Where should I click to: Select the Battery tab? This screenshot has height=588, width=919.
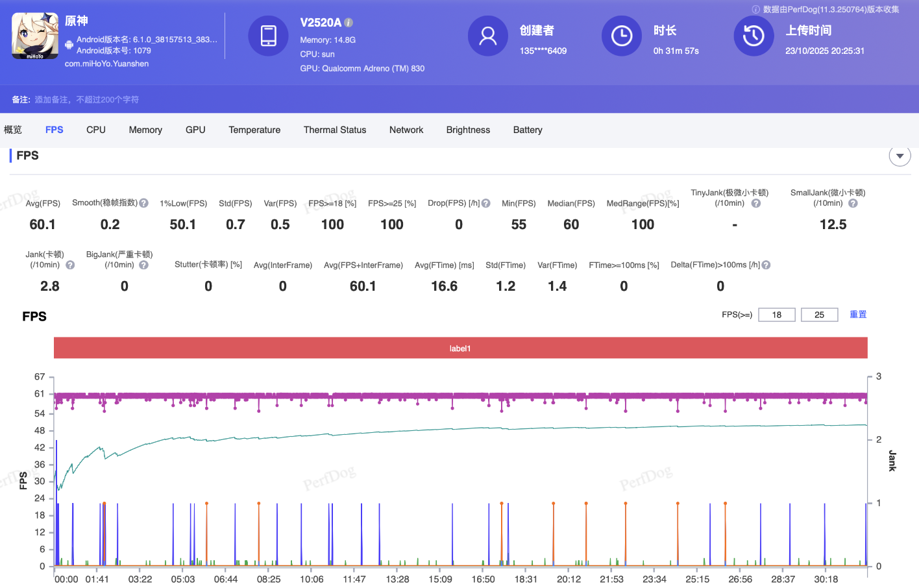528,130
